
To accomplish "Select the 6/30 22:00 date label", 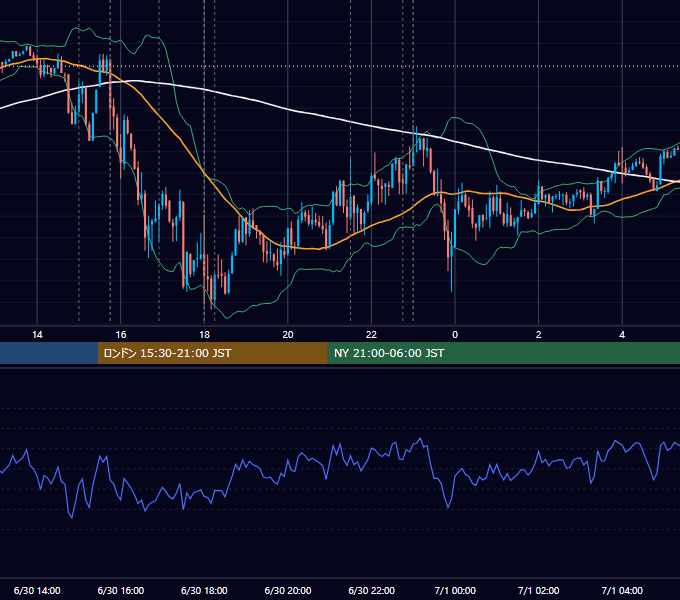I will coord(372,590).
